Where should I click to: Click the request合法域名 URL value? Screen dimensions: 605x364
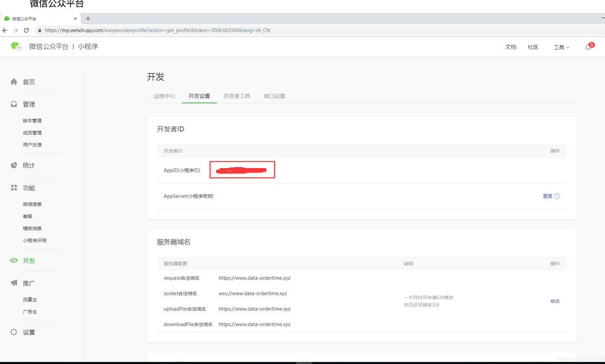[254, 278]
